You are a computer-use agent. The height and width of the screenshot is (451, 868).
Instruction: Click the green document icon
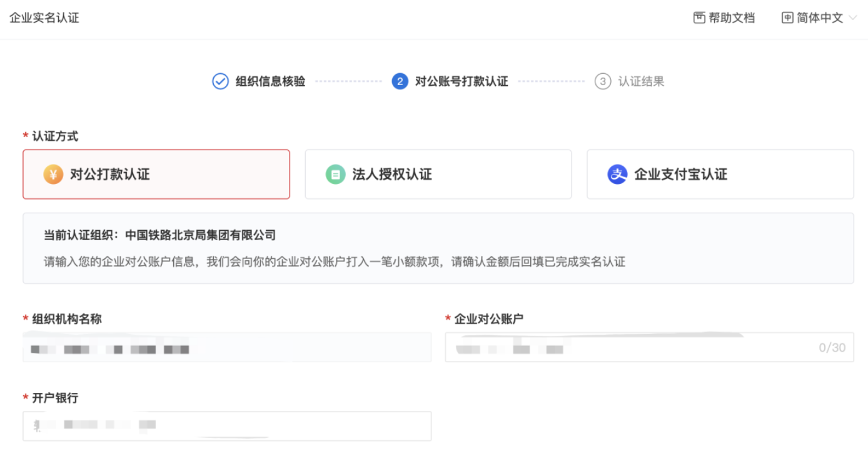(336, 175)
